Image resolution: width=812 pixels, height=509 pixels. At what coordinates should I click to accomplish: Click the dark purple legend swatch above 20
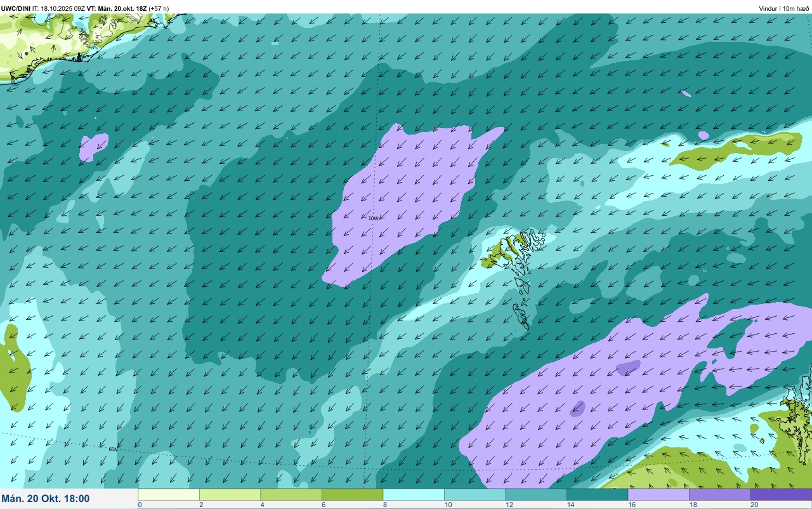click(x=781, y=494)
